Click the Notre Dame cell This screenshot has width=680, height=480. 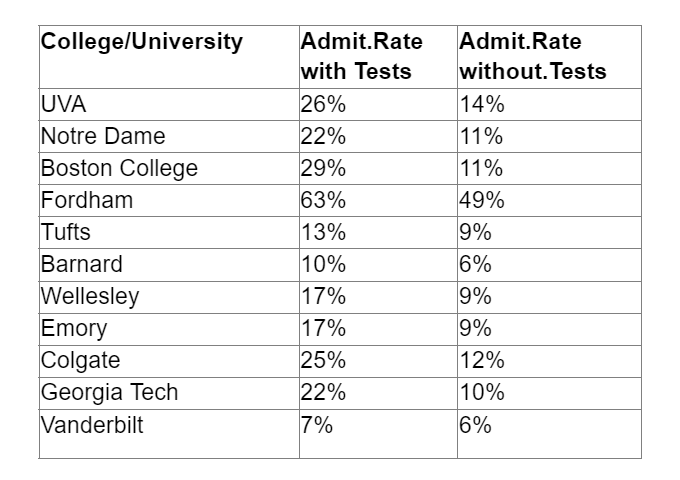(x=103, y=136)
